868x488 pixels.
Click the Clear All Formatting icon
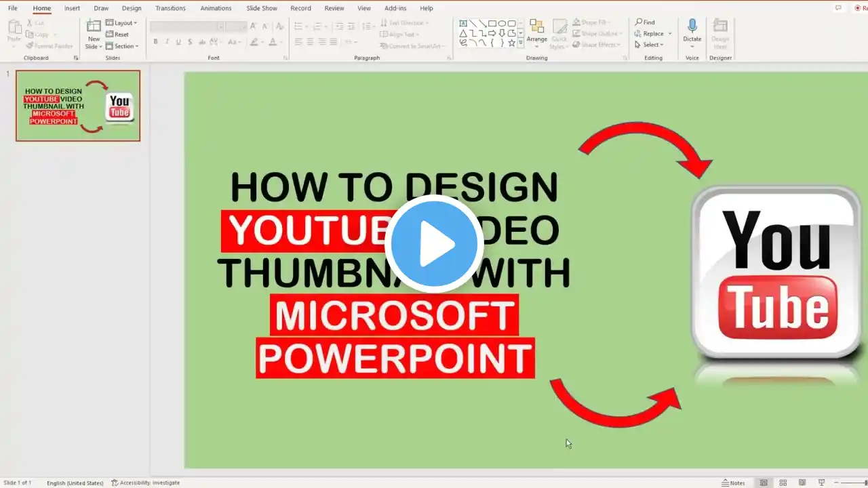point(279,26)
